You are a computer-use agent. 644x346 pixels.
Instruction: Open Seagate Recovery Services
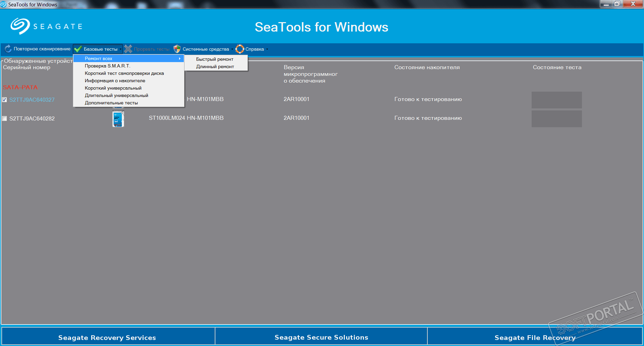108,336
